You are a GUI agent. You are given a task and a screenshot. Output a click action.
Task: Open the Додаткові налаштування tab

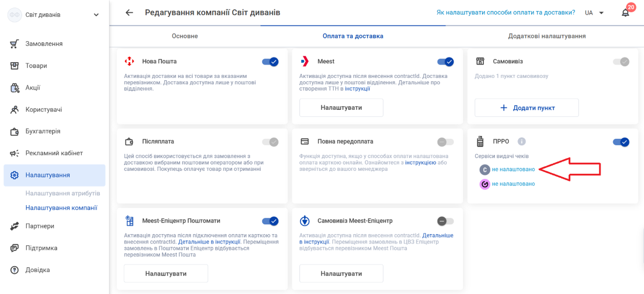click(x=547, y=36)
